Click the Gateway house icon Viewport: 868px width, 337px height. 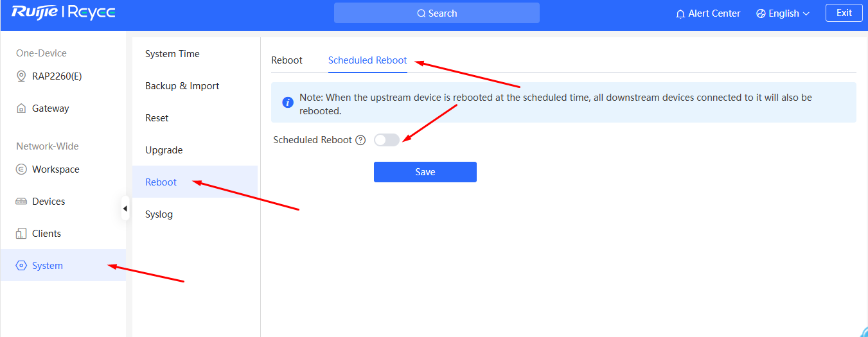click(x=21, y=108)
